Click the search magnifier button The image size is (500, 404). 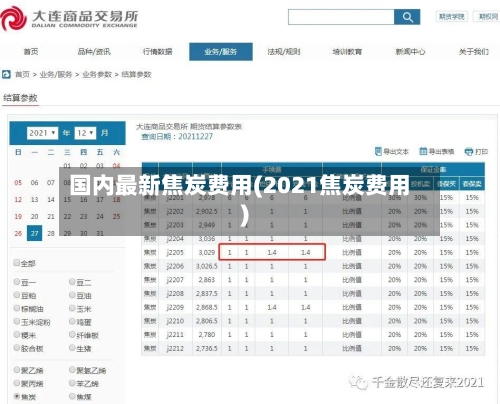coord(407,17)
